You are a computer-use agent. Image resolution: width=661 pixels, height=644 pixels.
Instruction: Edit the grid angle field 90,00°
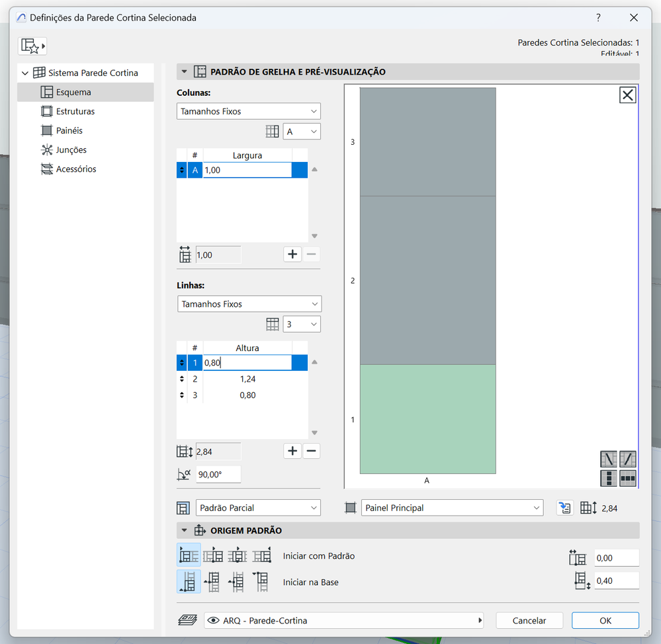(218, 474)
